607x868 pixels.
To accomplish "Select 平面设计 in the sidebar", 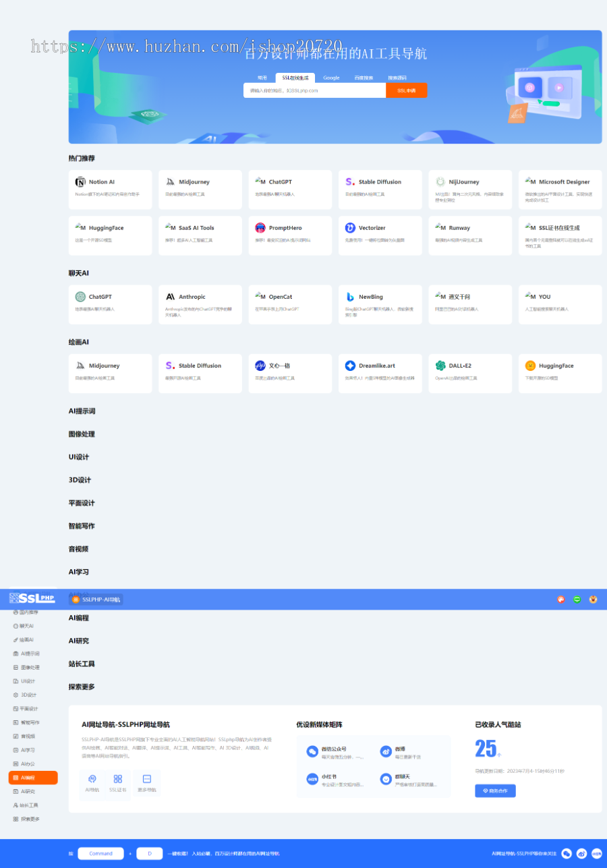I will 32,709.
